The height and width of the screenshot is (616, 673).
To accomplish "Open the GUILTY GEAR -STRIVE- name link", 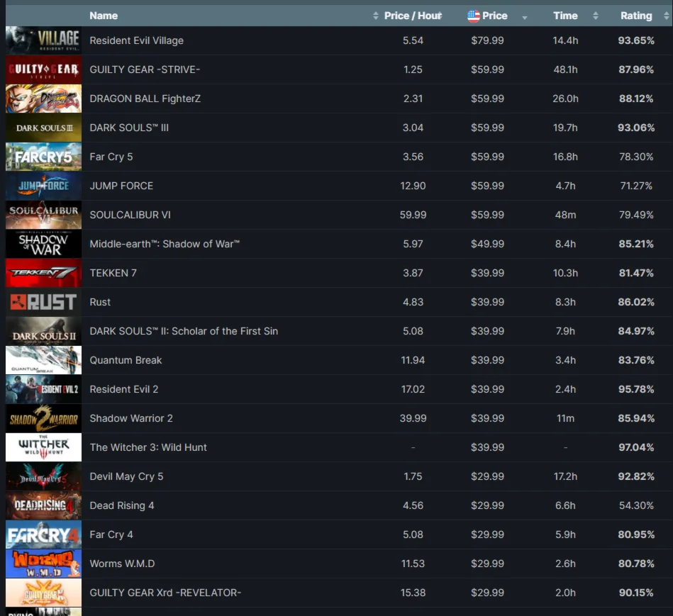I will click(x=145, y=69).
